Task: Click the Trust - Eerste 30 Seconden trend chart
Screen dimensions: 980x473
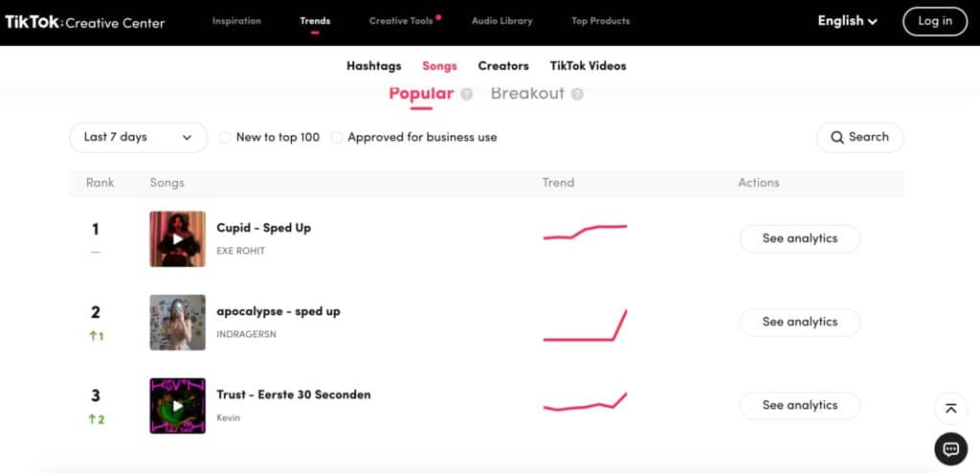Action: tap(585, 402)
